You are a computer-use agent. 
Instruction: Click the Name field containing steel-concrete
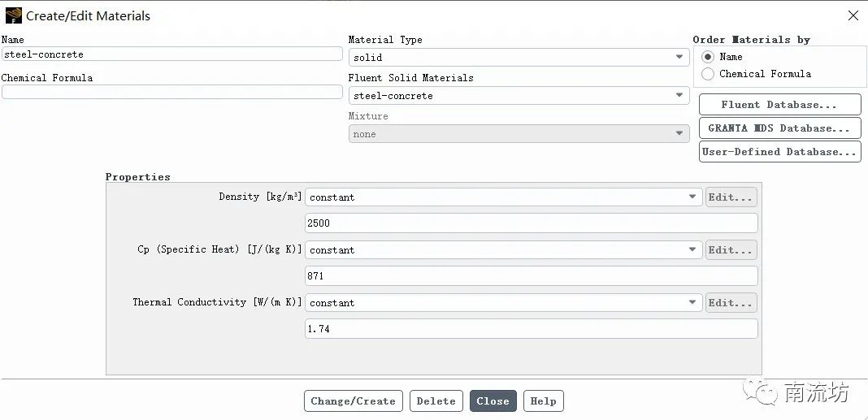[172, 54]
